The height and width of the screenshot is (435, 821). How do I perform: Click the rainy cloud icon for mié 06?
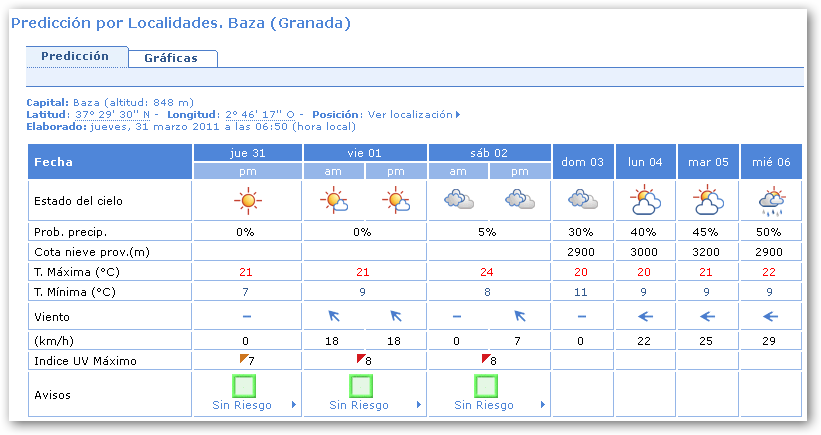(x=770, y=201)
